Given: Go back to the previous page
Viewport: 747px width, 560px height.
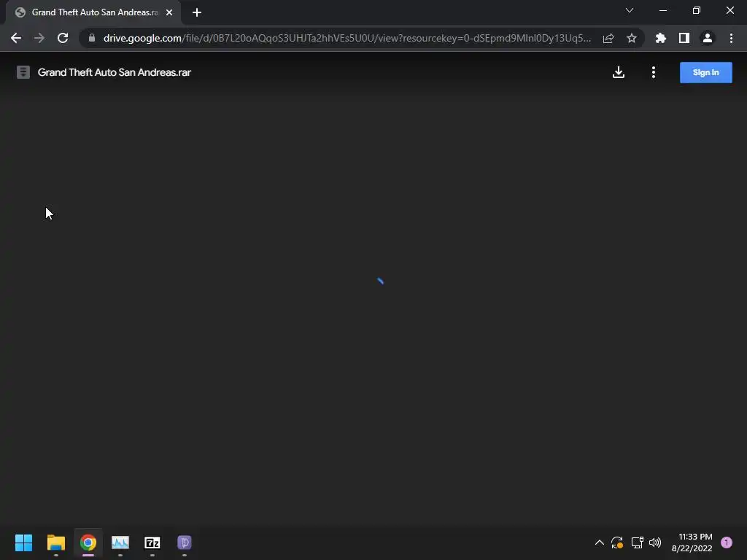Looking at the screenshot, I should [x=16, y=38].
